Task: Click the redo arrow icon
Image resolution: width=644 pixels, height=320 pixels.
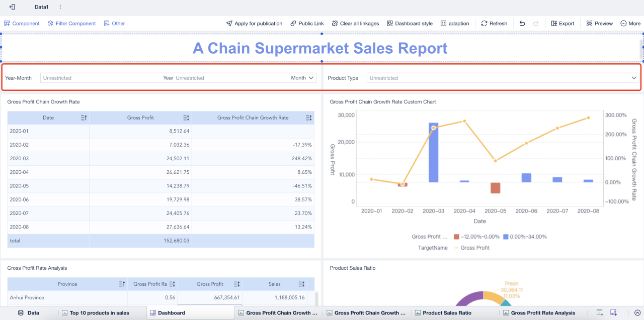Action: tap(536, 24)
